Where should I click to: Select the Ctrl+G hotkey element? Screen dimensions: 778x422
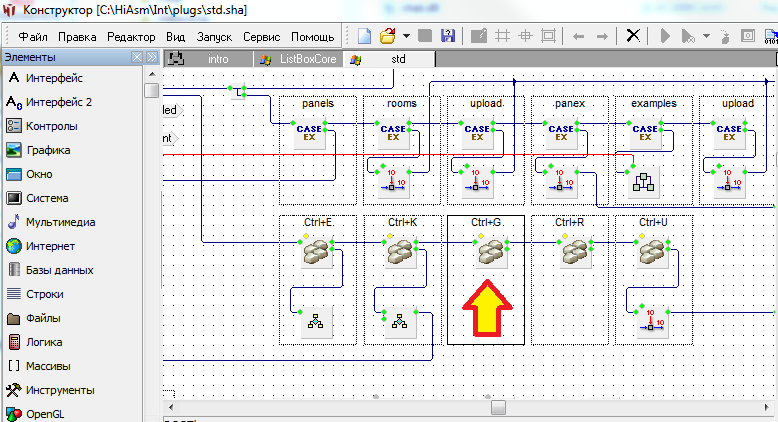pos(485,252)
